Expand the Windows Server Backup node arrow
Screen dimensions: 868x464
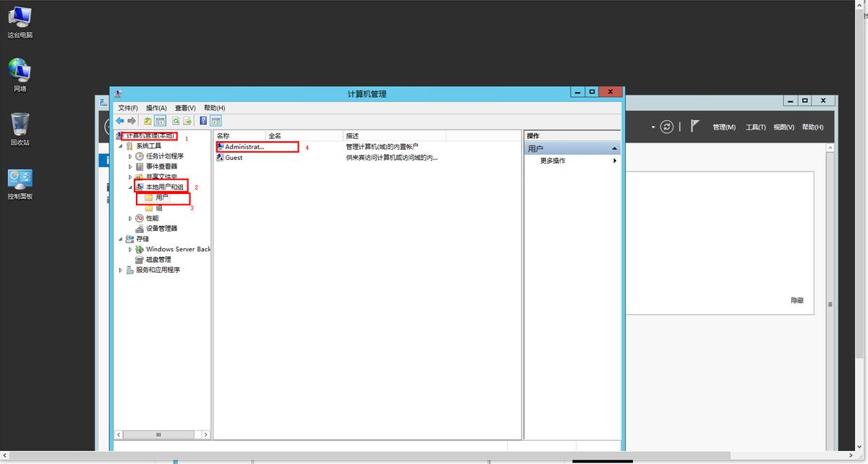(x=130, y=249)
